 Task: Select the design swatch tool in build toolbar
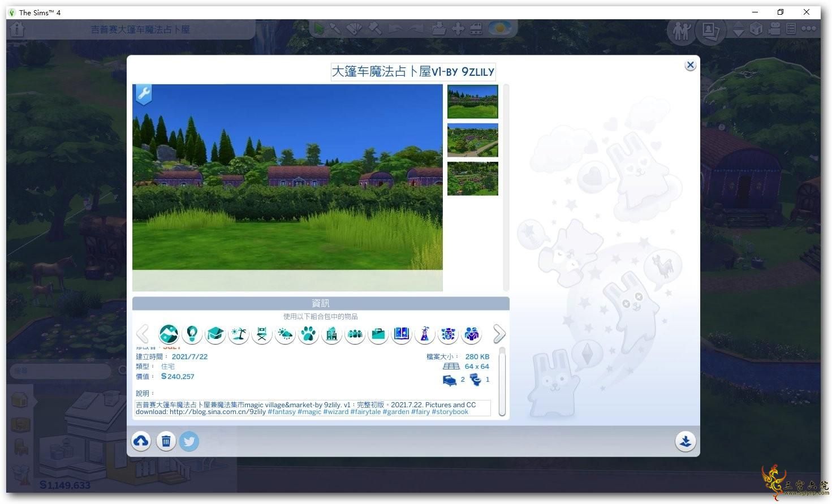355,28
